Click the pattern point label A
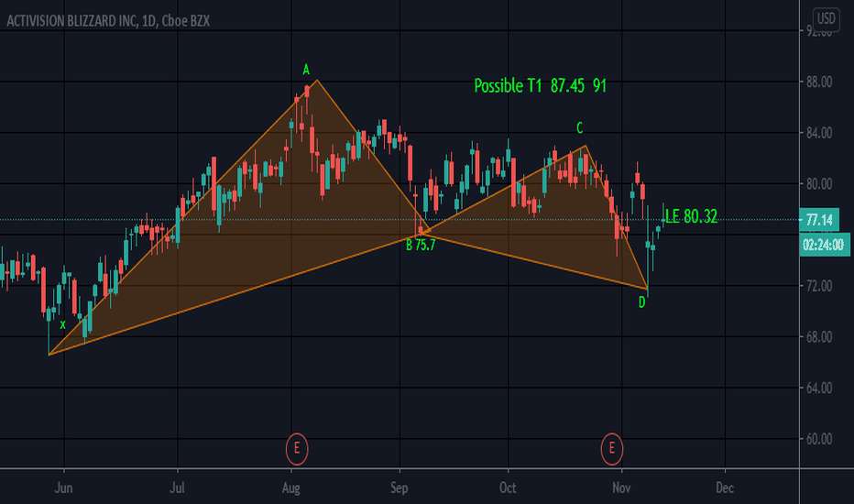 point(306,70)
